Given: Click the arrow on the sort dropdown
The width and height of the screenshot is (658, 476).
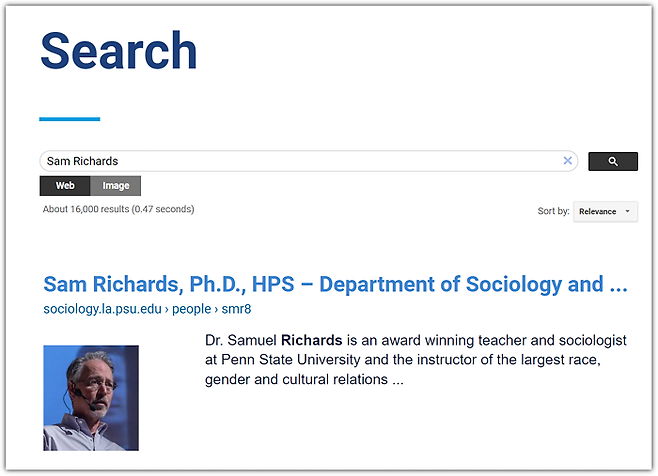Looking at the screenshot, I should coord(627,212).
